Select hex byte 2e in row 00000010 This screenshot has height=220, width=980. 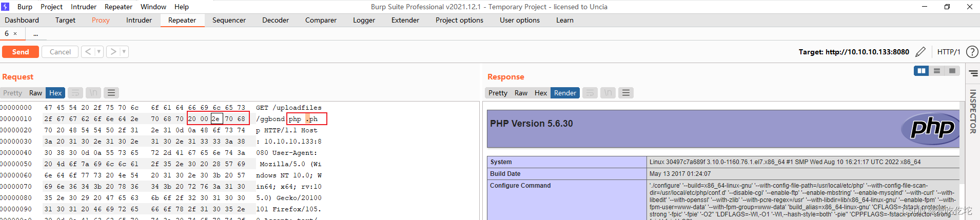click(x=217, y=119)
